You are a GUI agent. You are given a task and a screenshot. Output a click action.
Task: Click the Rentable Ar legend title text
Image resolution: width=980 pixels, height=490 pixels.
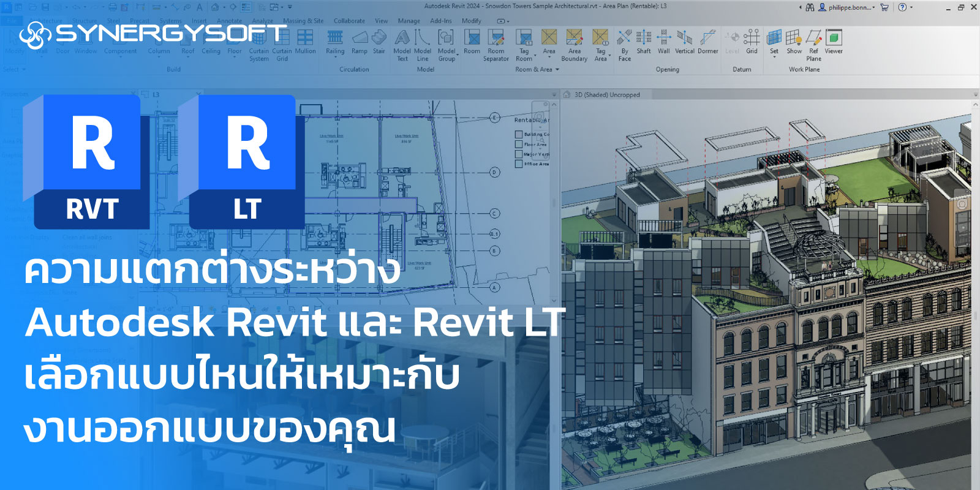pos(532,120)
